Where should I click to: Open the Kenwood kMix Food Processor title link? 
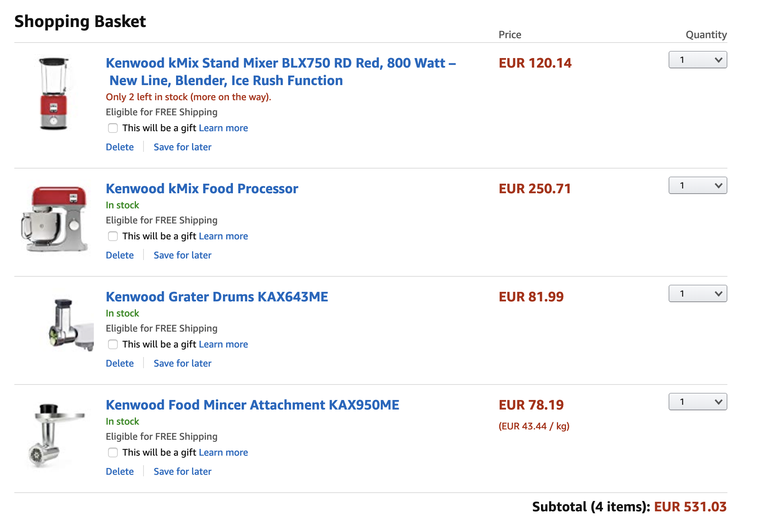click(202, 188)
